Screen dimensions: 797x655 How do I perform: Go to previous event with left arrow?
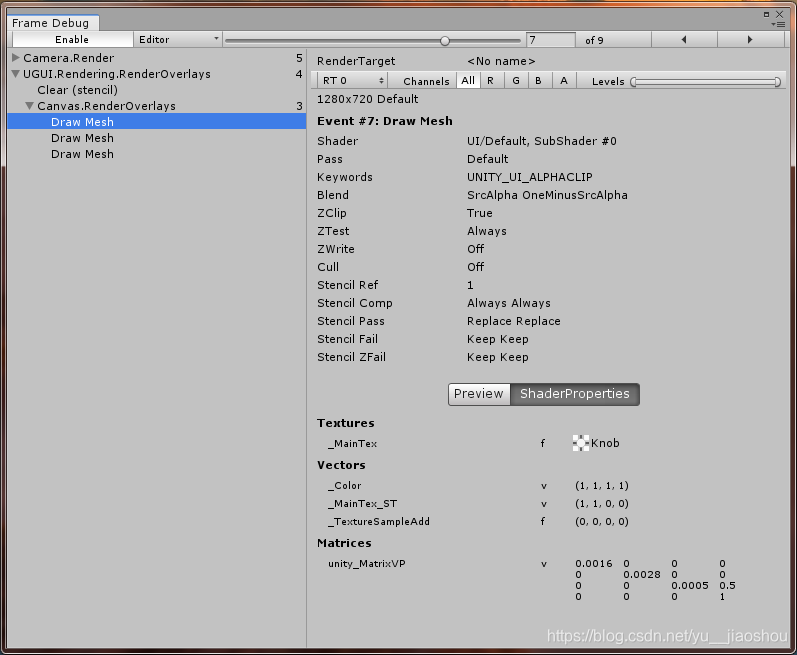point(684,40)
